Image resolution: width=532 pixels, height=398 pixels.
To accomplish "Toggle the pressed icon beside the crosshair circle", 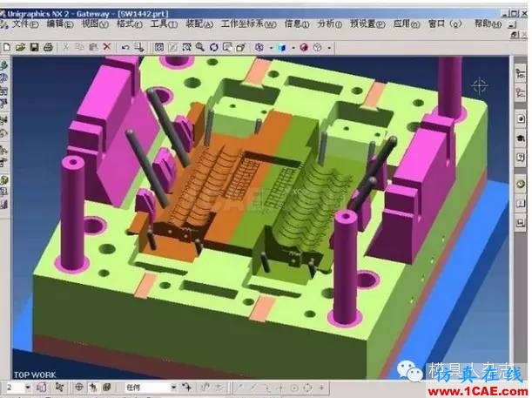I will click(93, 387).
